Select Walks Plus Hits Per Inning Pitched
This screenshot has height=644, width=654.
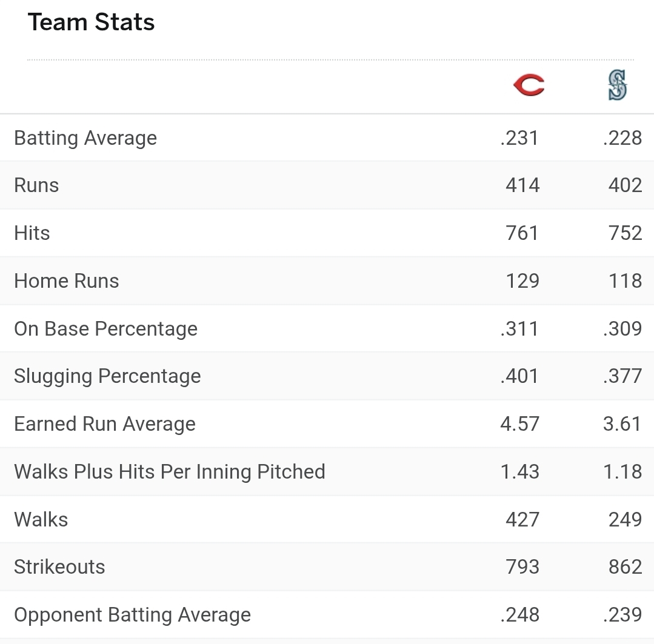coord(169,472)
